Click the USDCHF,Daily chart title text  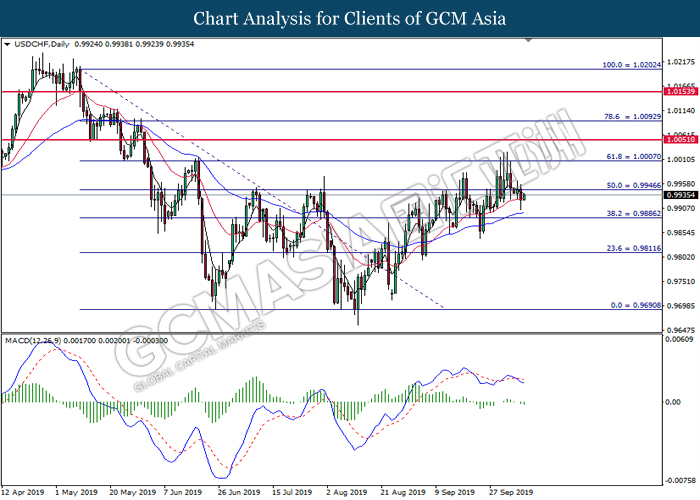[42, 44]
